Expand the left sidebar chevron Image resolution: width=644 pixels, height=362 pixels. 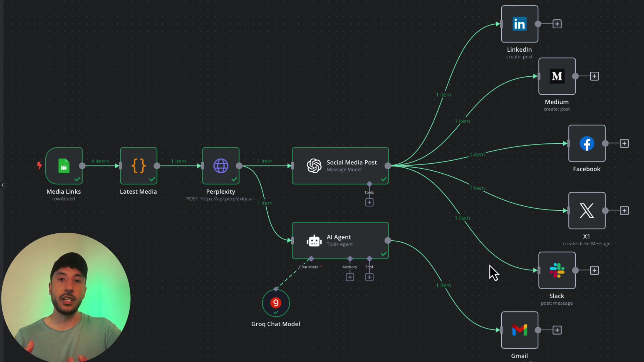coord(3,185)
